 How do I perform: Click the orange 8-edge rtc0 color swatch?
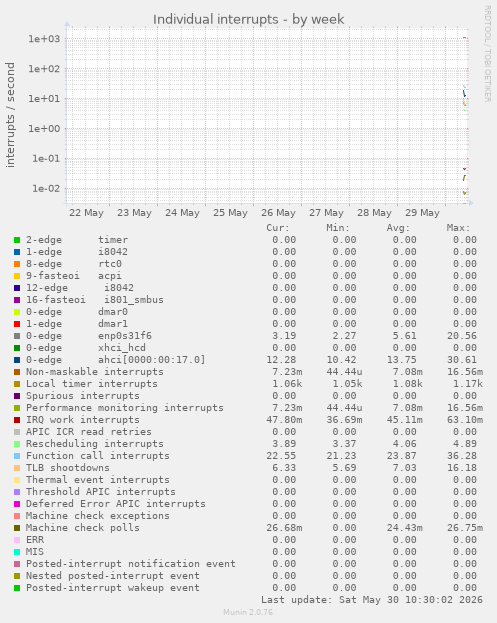tap(17, 264)
